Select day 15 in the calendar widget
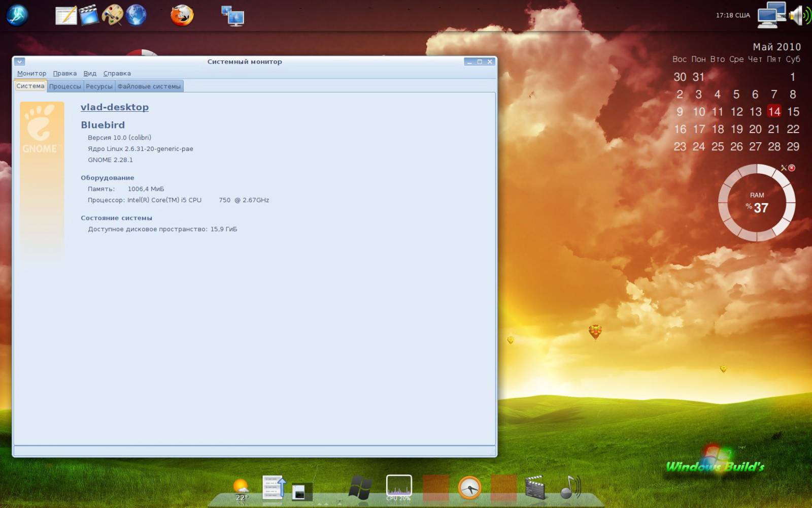812x508 pixels. coord(793,111)
